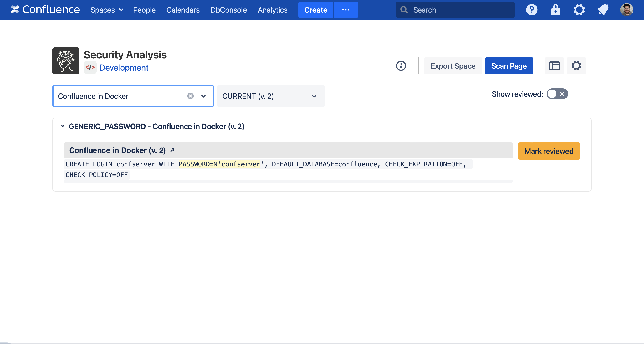644x344 pixels.
Task: Expand the Confluence in Docker page dropdown
Action: (x=203, y=96)
